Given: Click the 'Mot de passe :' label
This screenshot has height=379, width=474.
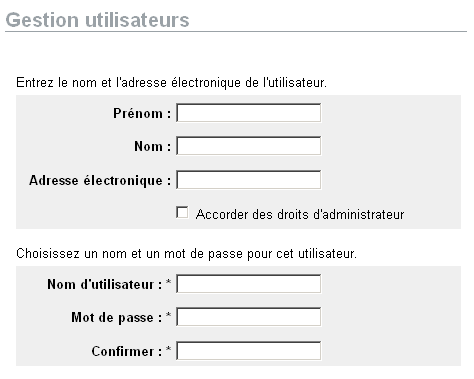Looking at the screenshot, I should click(x=117, y=317).
